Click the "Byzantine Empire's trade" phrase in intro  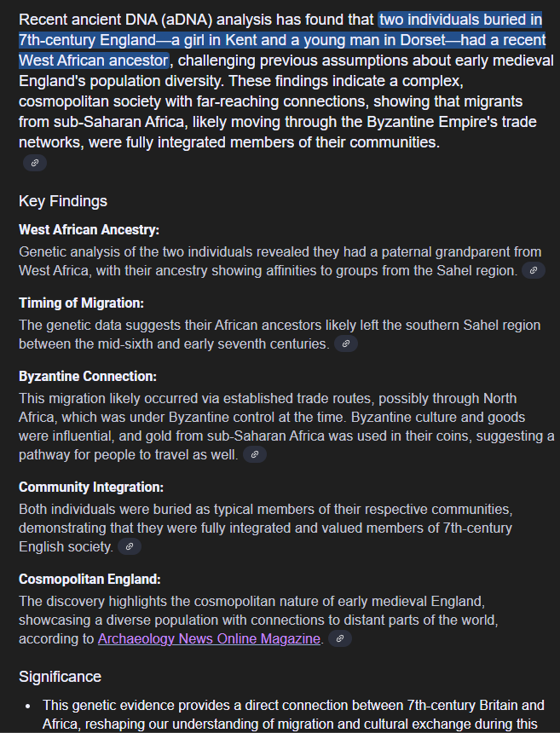point(452,122)
